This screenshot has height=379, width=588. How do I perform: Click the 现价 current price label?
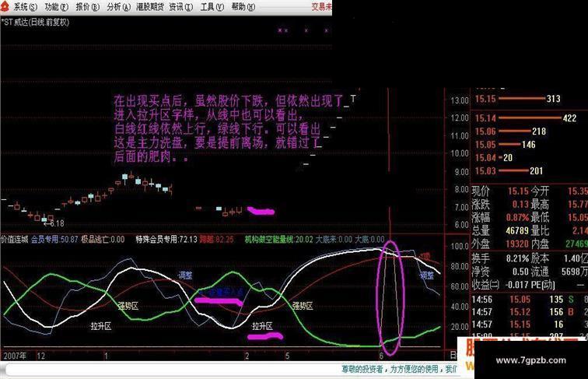[481, 191]
